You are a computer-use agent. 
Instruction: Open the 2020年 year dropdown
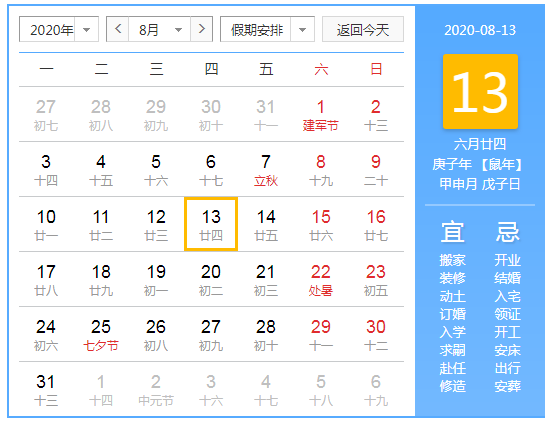pos(59,29)
